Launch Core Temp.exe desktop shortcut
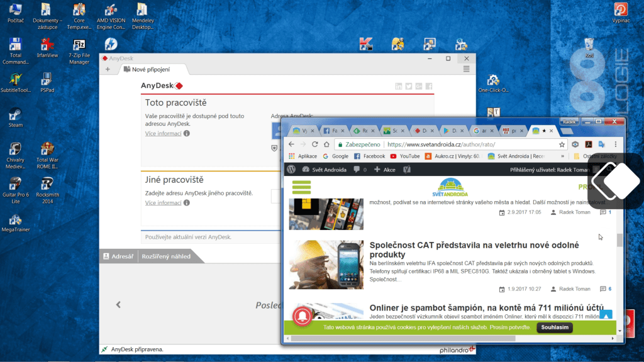Screen dimensions: 644x362 click(79, 16)
